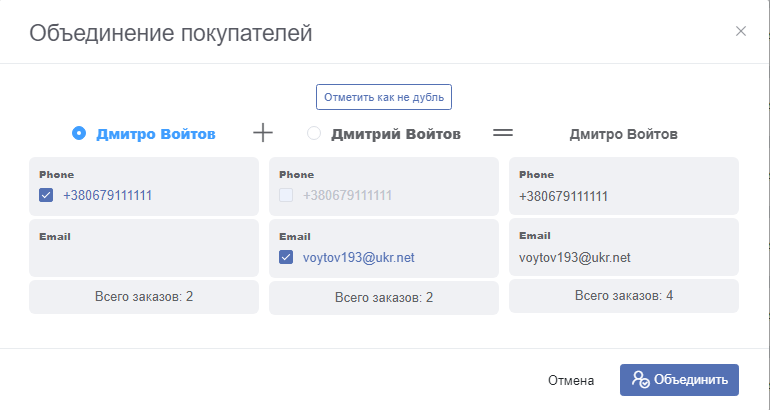Click the first customer's phone number +380679111111
Viewport: 770px width, 410px height.
click(x=108, y=195)
